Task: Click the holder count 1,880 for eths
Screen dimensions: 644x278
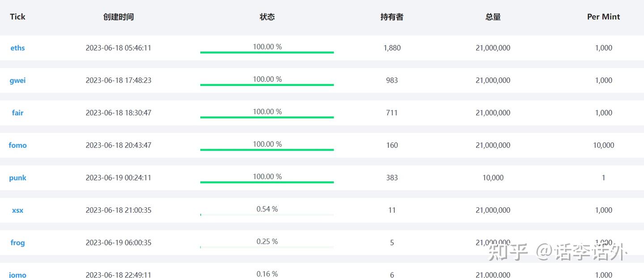Action: click(392, 48)
